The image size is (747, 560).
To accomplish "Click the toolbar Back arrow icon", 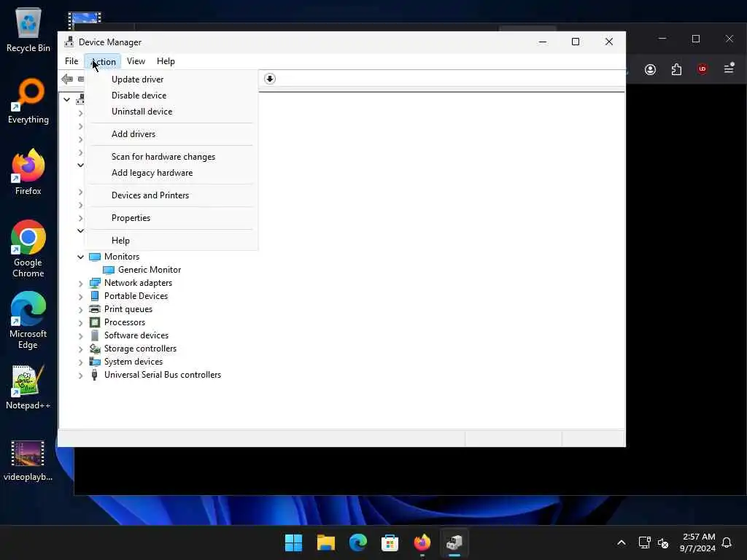I will (x=67, y=79).
